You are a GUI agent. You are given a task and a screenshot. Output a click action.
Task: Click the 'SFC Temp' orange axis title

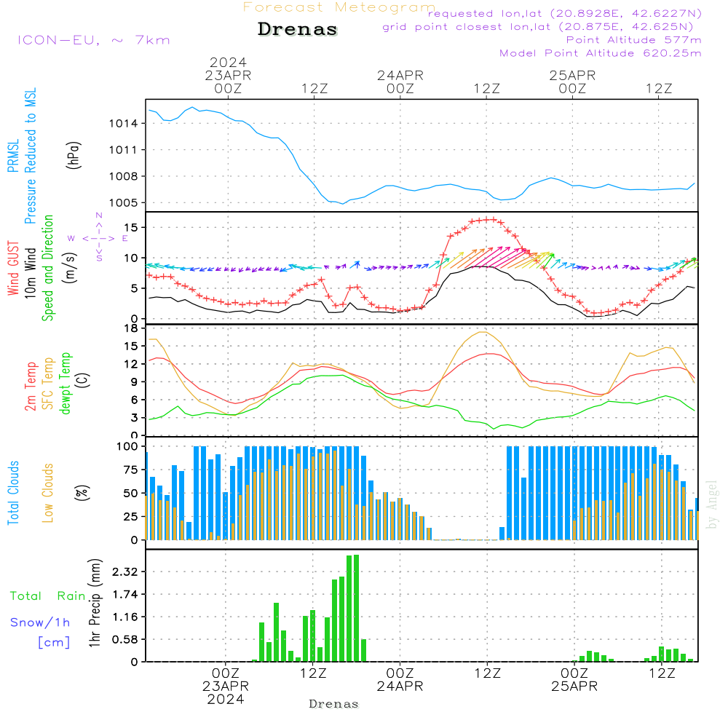click(x=48, y=384)
